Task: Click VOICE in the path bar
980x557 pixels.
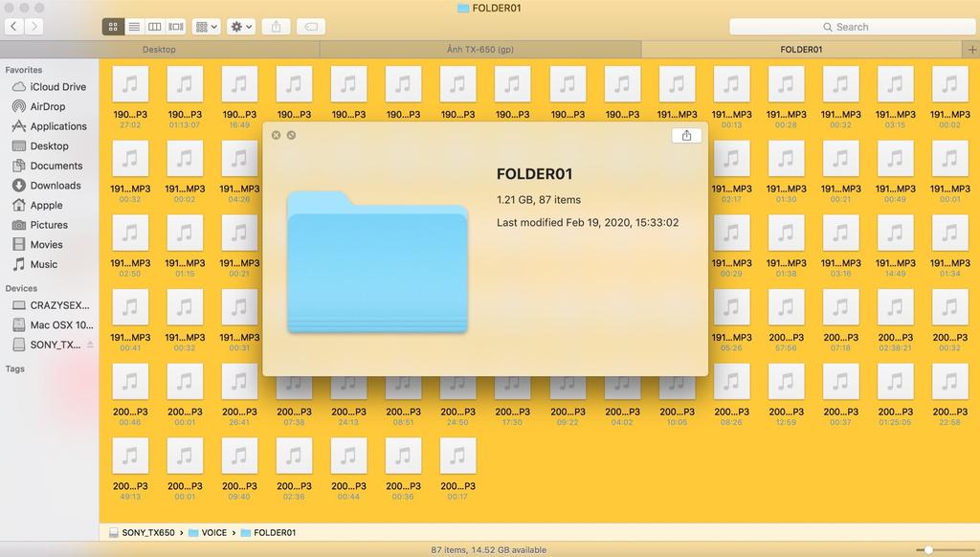Action: pyautogui.click(x=208, y=533)
